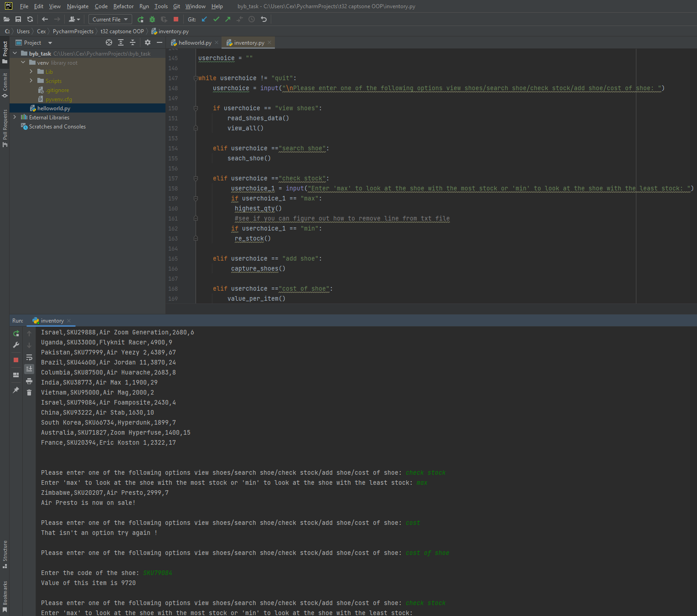Expand the Lib folder in venv
The image size is (697, 616).
pos(31,72)
